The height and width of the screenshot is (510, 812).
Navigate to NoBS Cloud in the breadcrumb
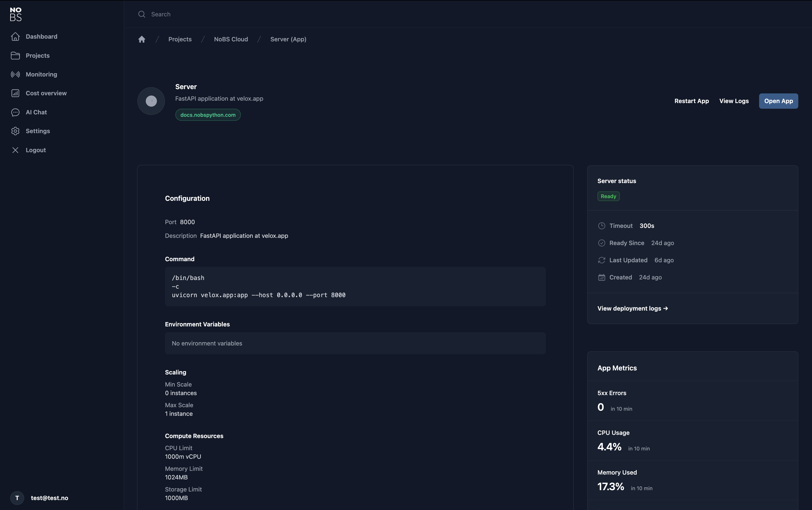coord(231,39)
